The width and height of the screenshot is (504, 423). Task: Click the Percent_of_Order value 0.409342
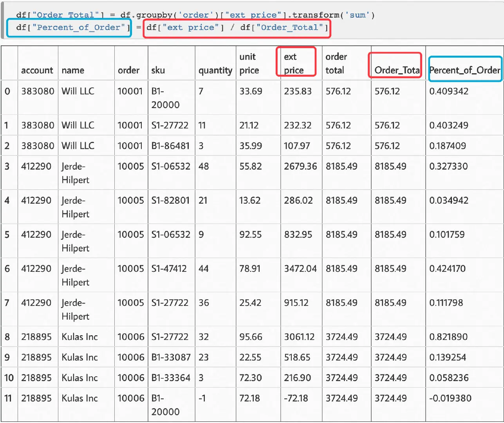tap(449, 91)
